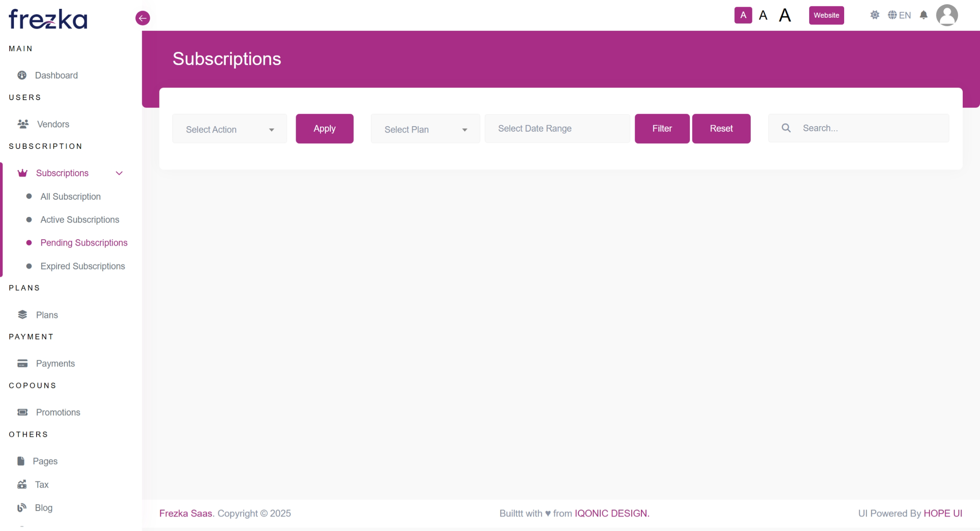Click the Reset button
The image size is (980, 531).
point(721,129)
